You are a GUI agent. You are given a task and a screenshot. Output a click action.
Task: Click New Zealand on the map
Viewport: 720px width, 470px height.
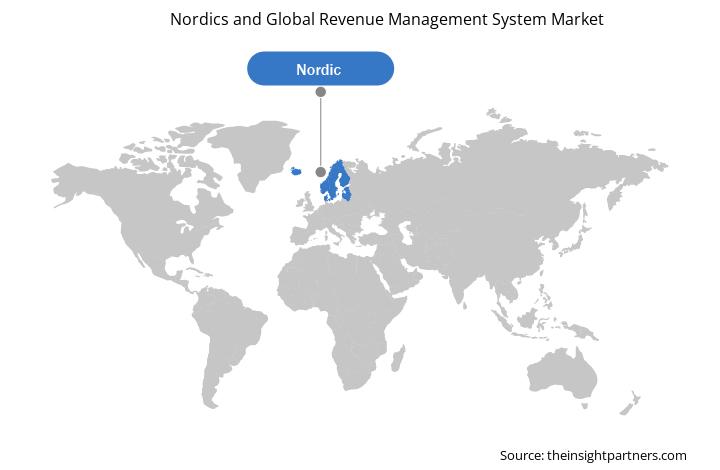pos(630,403)
